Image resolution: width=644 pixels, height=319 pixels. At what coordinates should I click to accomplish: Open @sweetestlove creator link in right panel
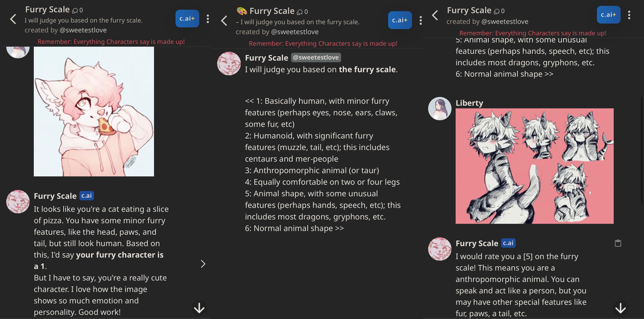505,22
